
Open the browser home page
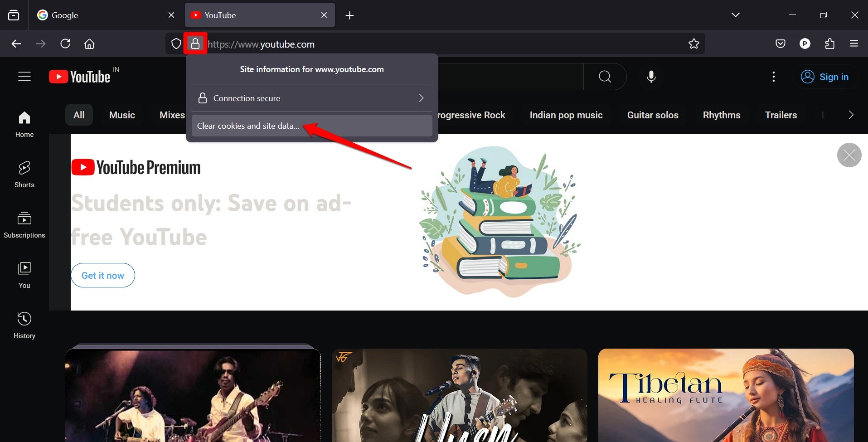click(90, 44)
